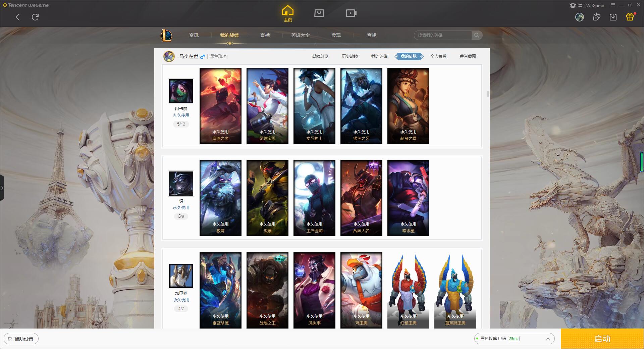Open the hamburger menu icon

click(x=613, y=5)
